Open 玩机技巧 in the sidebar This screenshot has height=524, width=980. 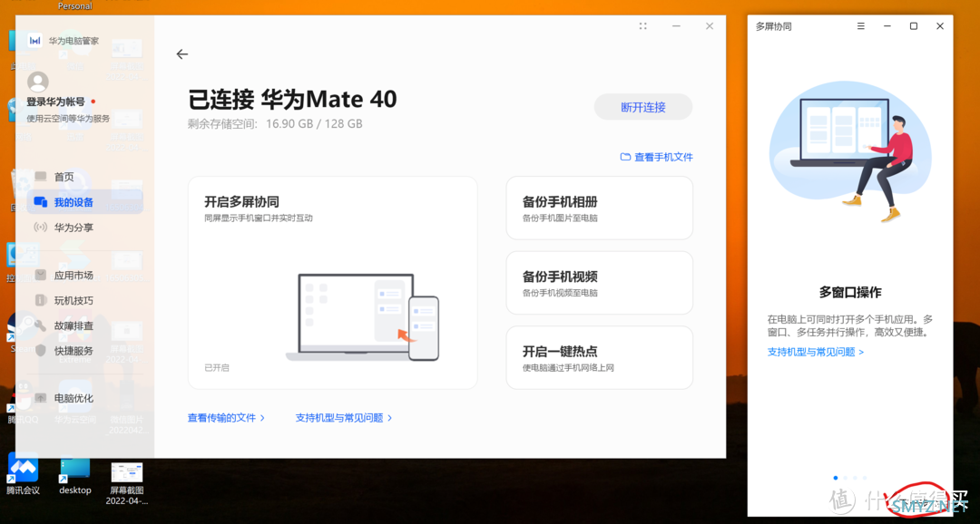(x=84, y=300)
